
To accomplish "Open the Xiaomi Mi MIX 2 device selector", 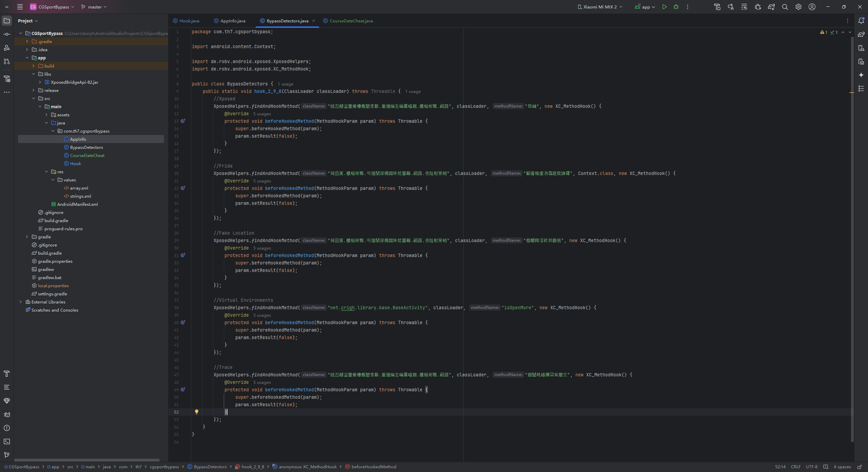I will pyautogui.click(x=600, y=7).
